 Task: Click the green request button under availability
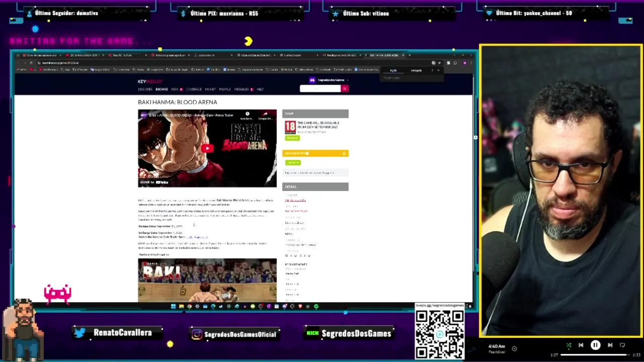point(292,138)
